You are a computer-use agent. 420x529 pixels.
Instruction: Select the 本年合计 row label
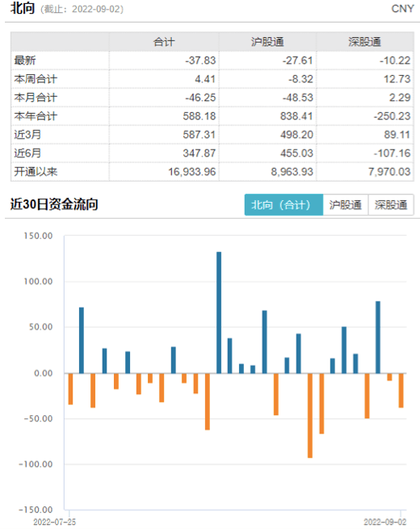(36, 116)
